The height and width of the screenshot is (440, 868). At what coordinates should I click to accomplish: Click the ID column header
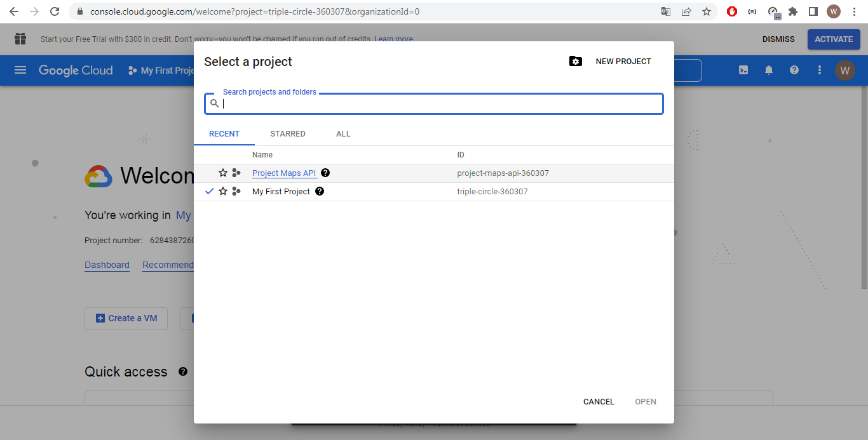(x=461, y=155)
